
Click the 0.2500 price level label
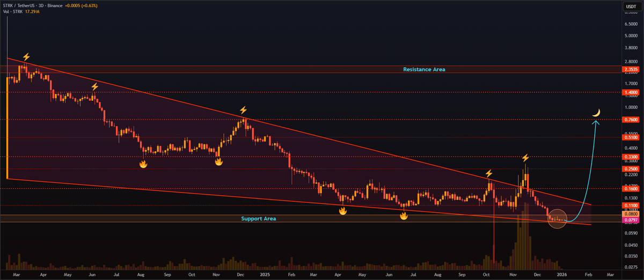click(x=630, y=169)
